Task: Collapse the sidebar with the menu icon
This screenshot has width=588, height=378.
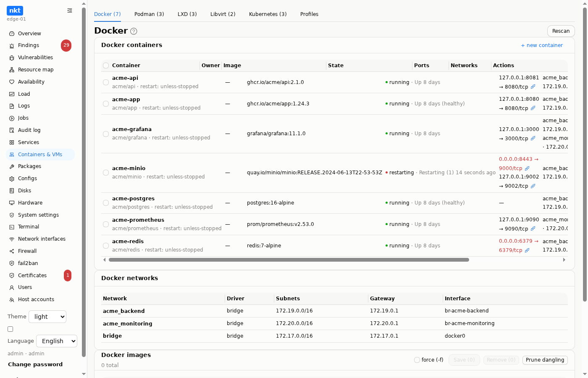Action: (70, 10)
